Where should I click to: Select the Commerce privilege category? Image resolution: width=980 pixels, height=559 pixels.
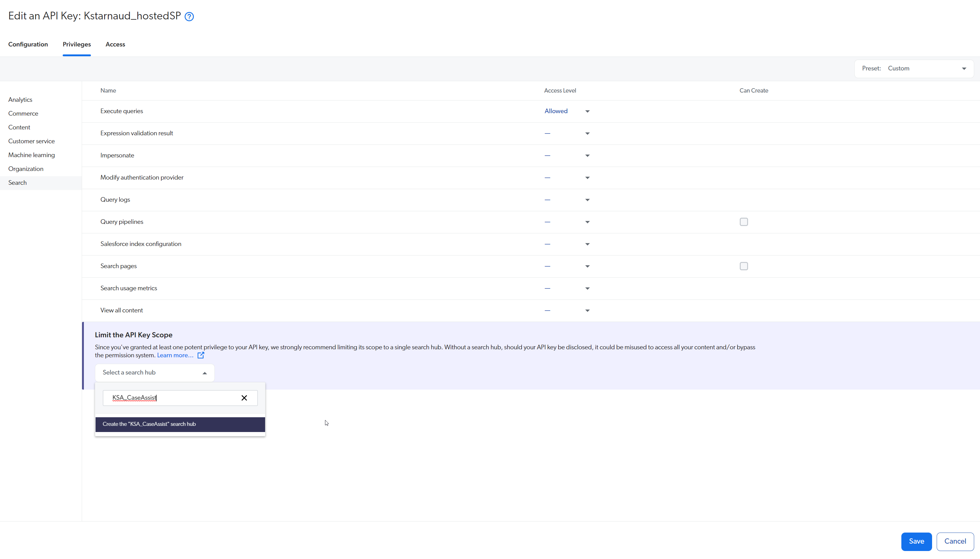pos(23,114)
